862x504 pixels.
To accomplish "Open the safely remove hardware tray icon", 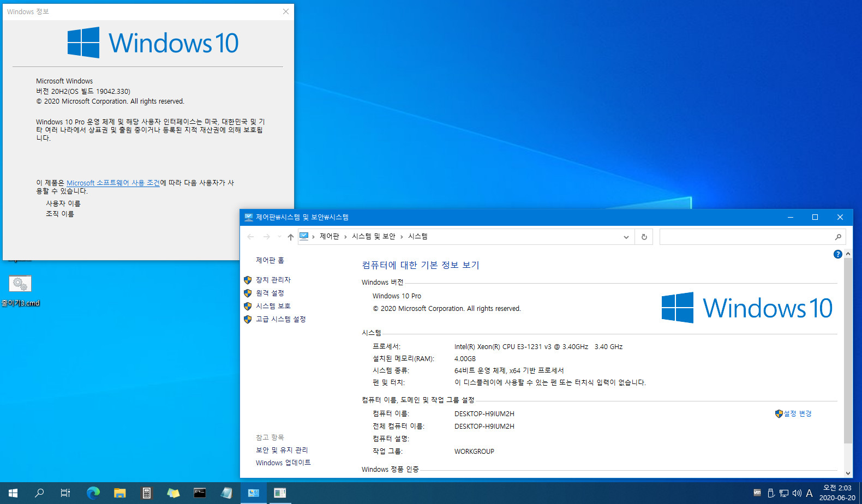I will [x=771, y=493].
